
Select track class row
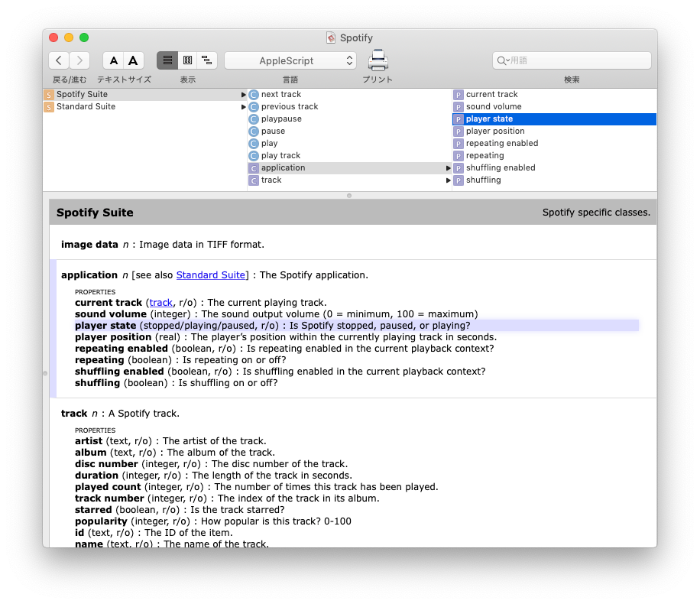pos(349,180)
